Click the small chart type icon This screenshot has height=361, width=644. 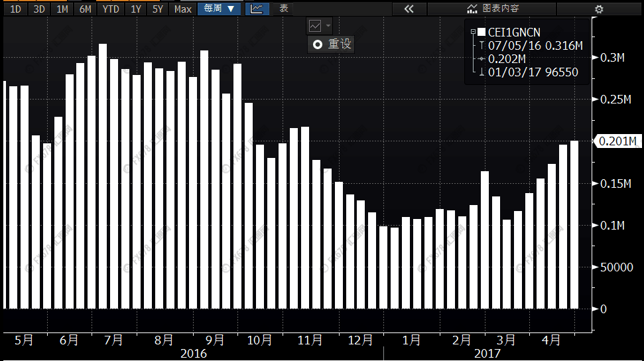pyautogui.click(x=316, y=26)
